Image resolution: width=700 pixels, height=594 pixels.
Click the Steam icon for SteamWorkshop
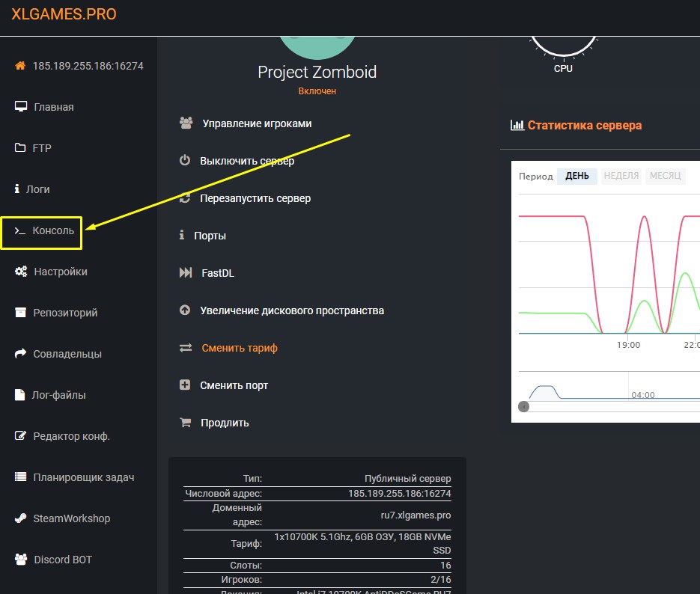coord(20,518)
